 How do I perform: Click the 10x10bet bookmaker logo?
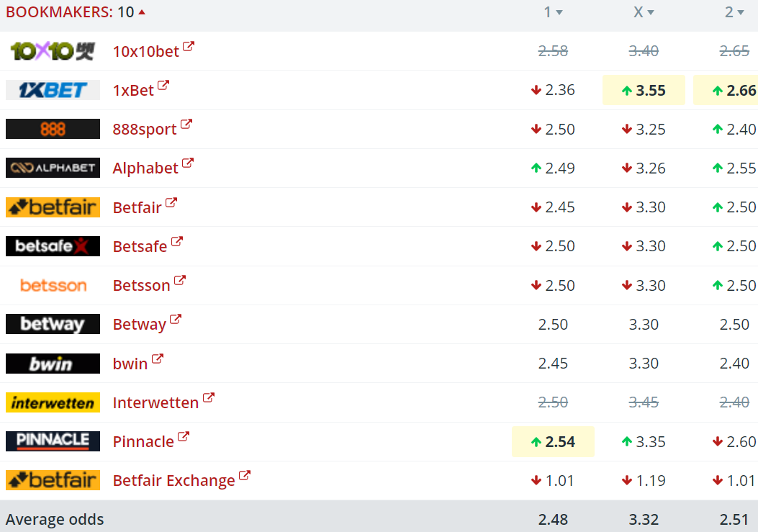[x=53, y=51]
